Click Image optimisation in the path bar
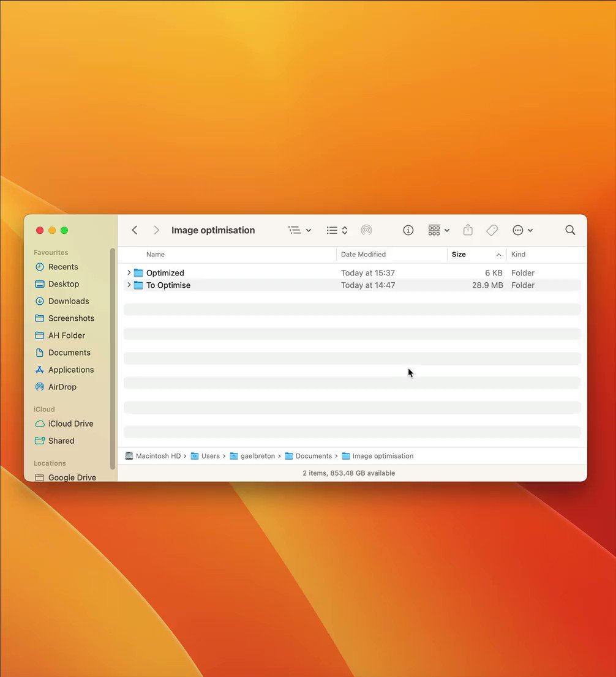616x677 pixels. [x=378, y=456]
